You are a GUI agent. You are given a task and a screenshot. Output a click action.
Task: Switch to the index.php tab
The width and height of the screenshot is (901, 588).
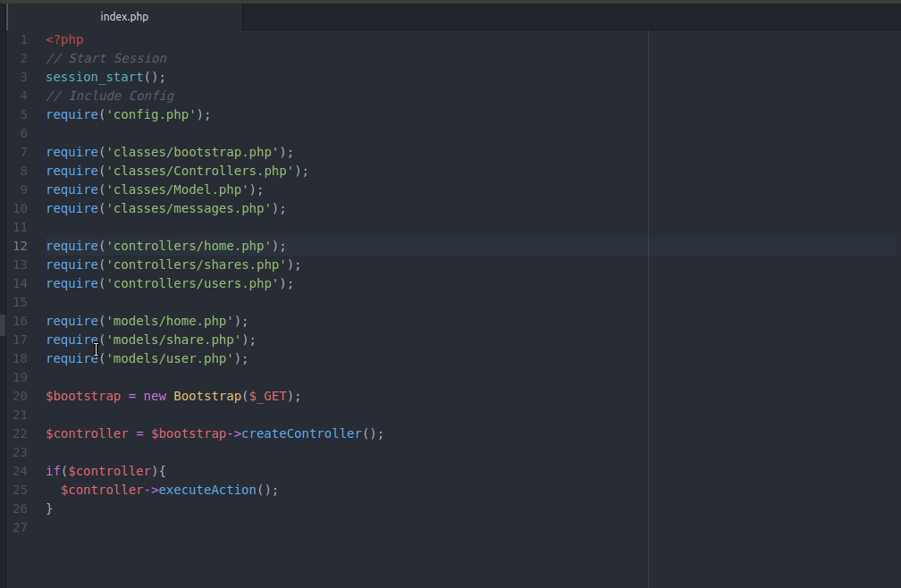pos(125,16)
